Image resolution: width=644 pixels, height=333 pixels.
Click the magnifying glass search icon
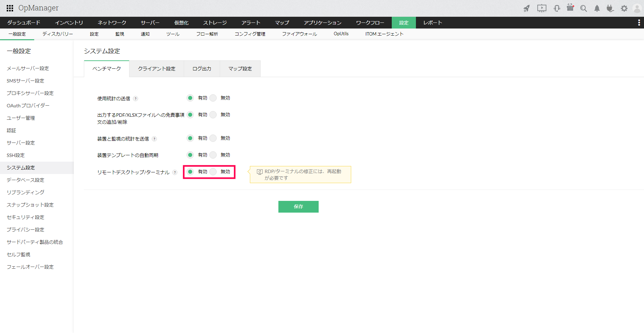[x=584, y=8]
